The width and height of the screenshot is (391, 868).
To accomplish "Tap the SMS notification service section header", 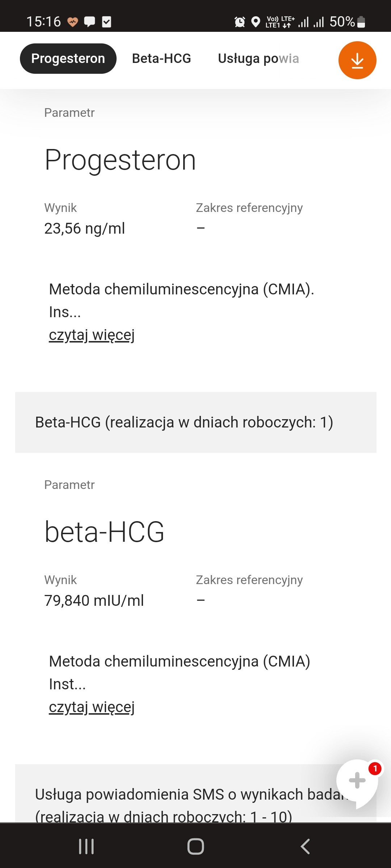I will click(181, 799).
